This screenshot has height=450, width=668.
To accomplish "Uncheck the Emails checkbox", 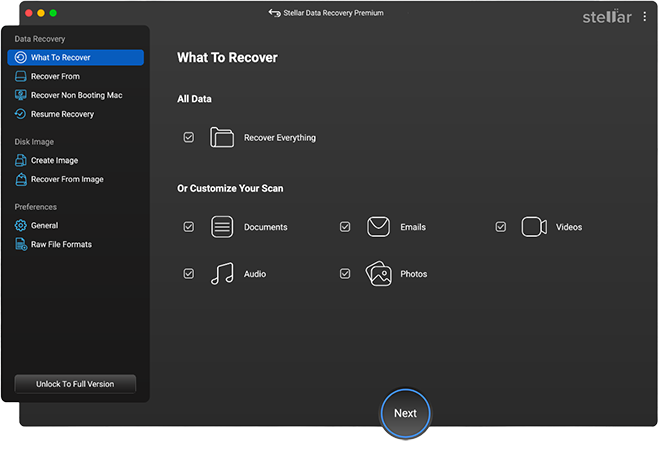I will (x=345, y=227).
